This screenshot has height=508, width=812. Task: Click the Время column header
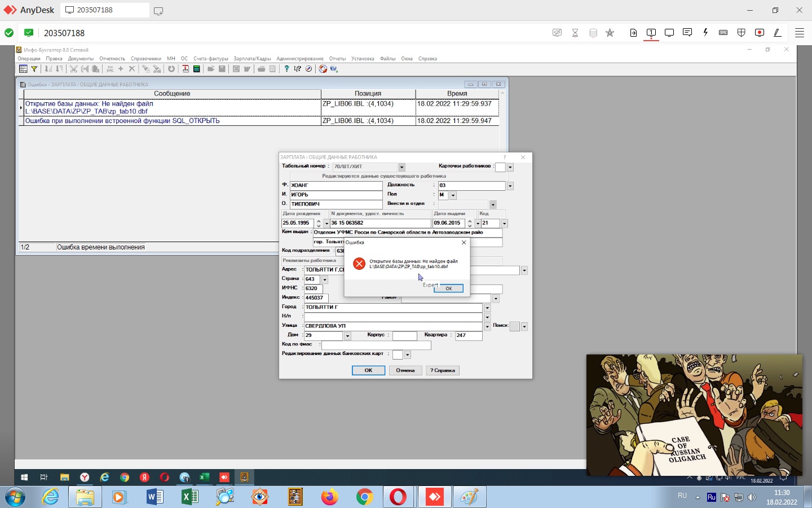457,94
